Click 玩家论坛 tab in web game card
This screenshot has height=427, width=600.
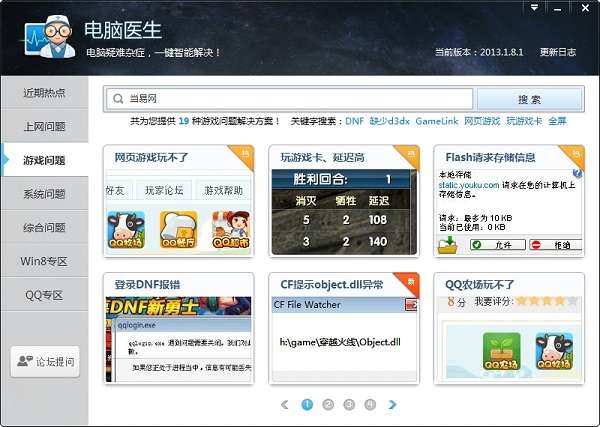164,190
